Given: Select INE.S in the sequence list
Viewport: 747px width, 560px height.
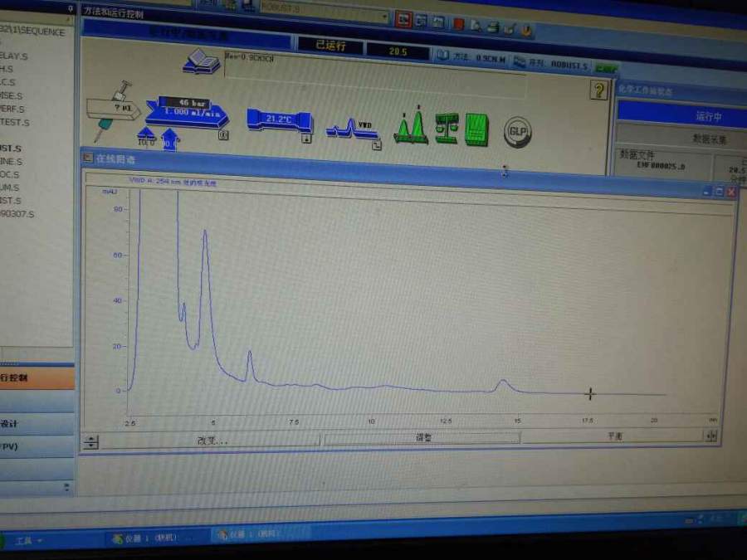Looking at the screenshot, I should (12, 162).
